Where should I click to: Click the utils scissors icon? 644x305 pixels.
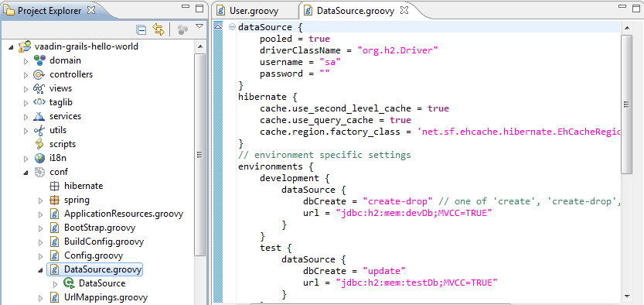[39, 130]
